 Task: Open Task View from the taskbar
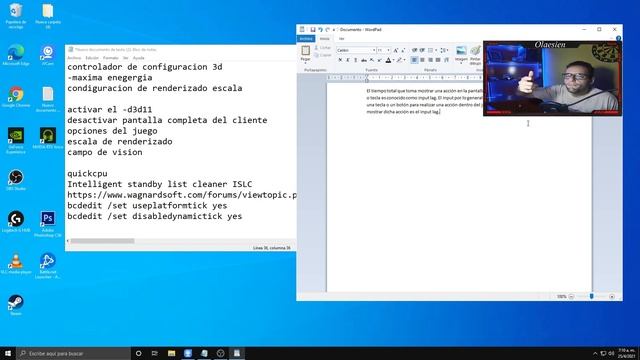coord(155,353)
